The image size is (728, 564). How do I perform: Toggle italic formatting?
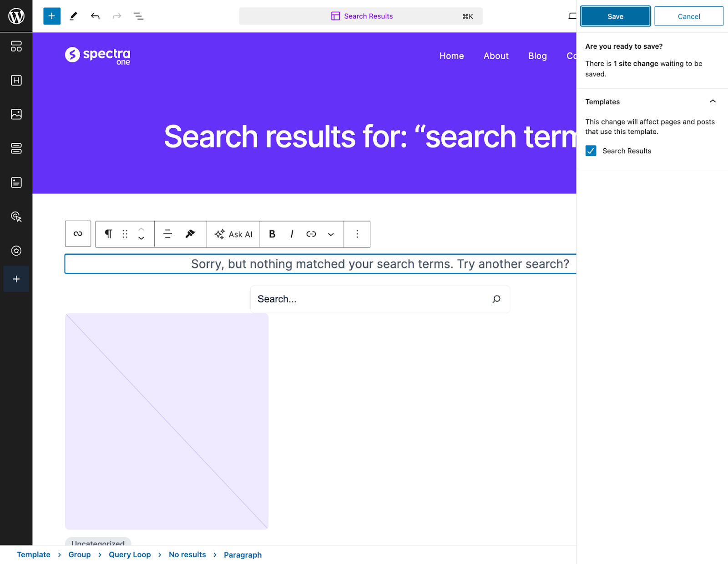coord(292,234)
